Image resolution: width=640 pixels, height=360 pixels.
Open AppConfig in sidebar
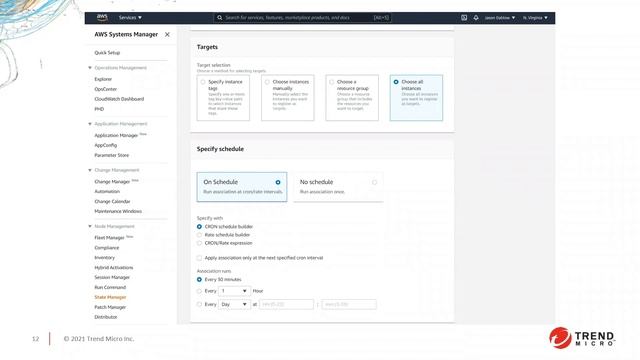[x=106, y=145]
